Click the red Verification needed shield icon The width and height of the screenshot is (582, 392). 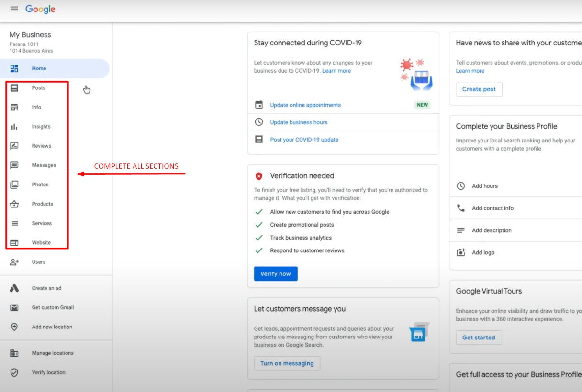[259, 176]
